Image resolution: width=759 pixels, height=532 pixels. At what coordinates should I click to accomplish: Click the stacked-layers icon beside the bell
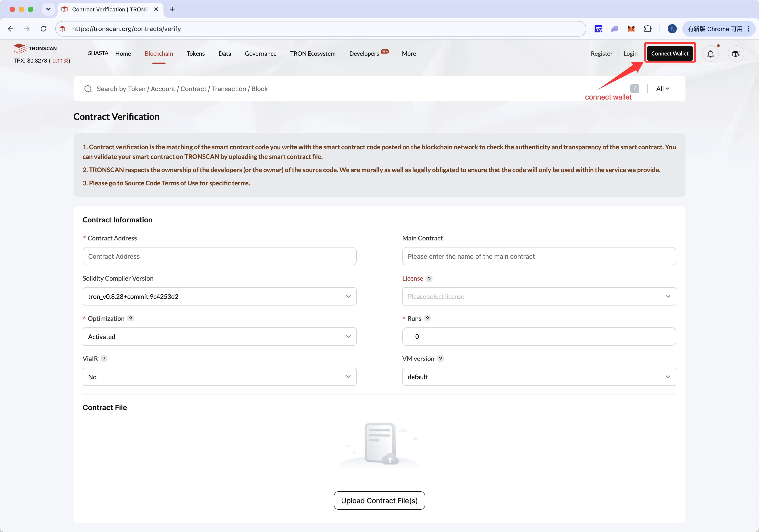coord(736,54)
